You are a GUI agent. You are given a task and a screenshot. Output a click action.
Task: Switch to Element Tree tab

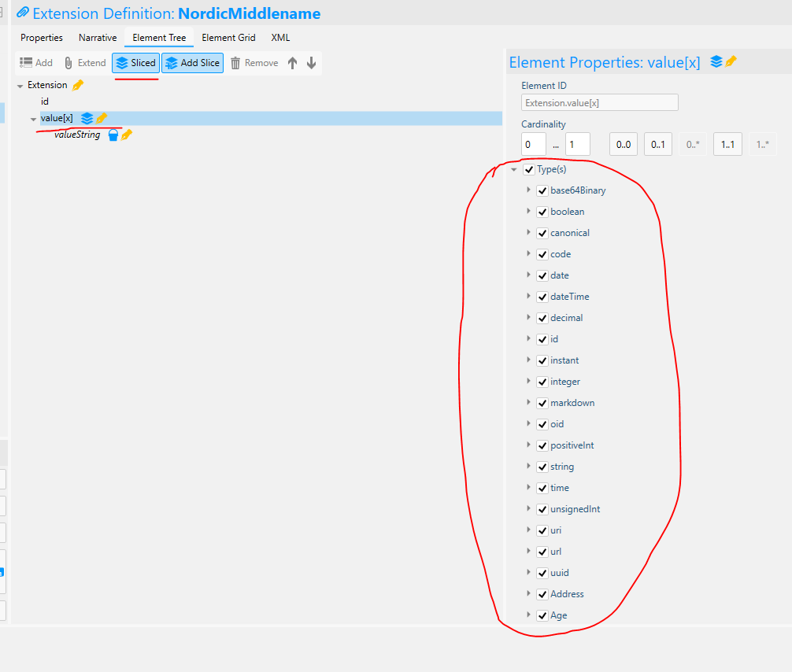pyautogui.click(x=159, y=37)
